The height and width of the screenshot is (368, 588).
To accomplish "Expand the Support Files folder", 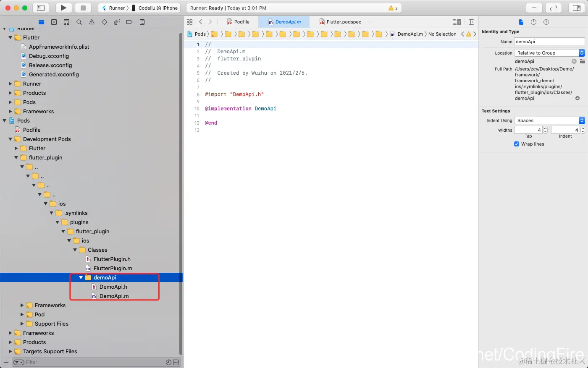I will 22,324.
